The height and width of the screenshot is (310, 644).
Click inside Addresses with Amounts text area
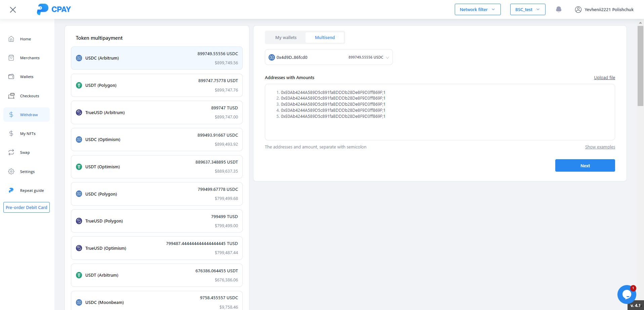[x=440, y=128]
